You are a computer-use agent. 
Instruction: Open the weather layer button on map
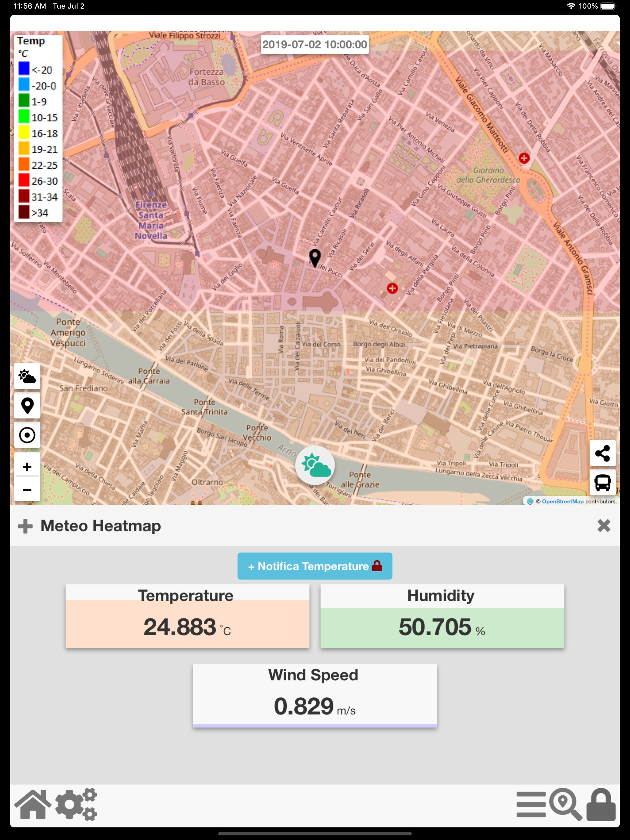point(27,376)
